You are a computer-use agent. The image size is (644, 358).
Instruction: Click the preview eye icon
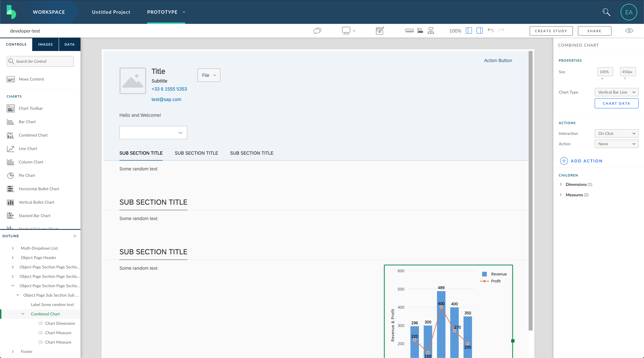tap(629, 31)
